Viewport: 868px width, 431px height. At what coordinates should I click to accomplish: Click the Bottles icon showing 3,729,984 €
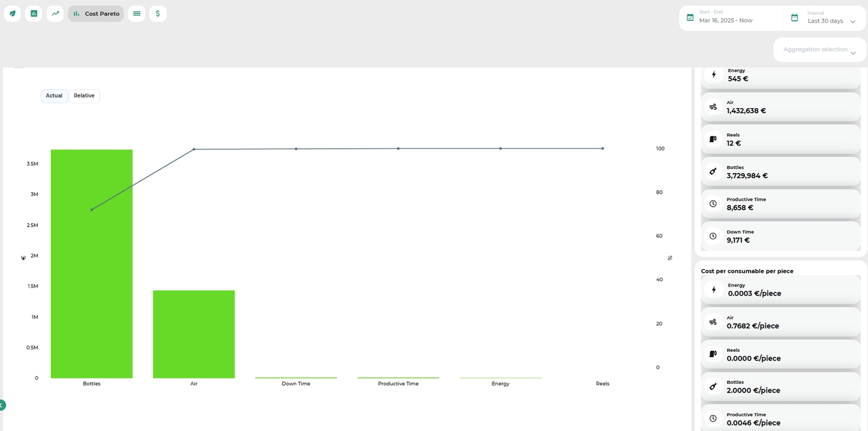713,171
